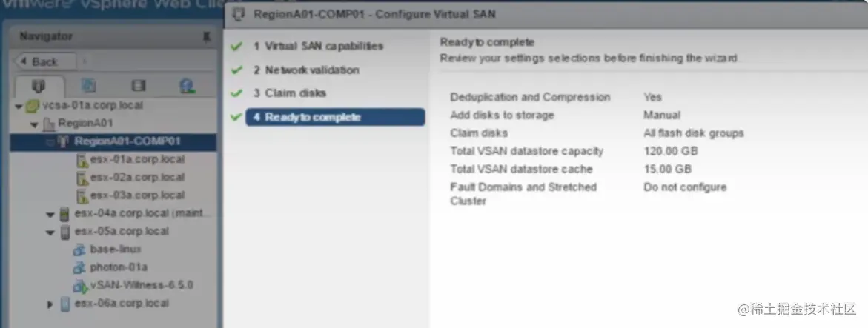
Task: Collapse the esx-05a.corp.local host node
Action: pos(50,232)
